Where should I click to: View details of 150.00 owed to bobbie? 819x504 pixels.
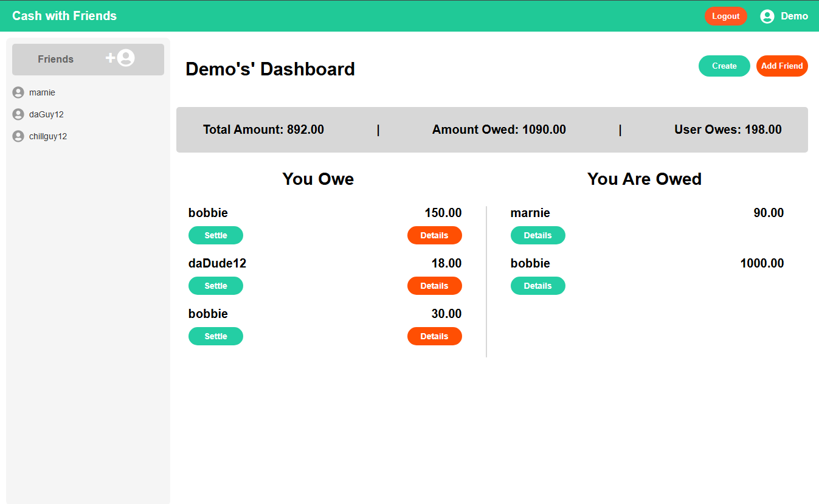434,235
